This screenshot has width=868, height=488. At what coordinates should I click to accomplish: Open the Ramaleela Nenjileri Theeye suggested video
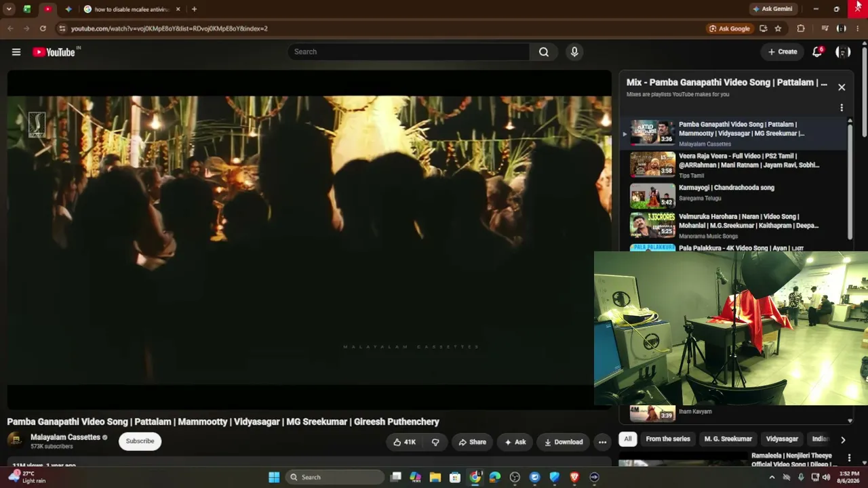click(x=791, y=460)
